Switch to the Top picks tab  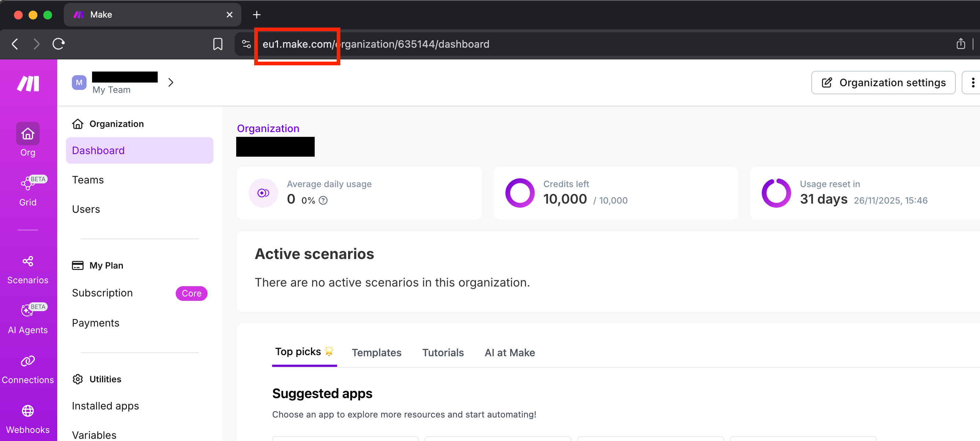click(x=304, y=352)
